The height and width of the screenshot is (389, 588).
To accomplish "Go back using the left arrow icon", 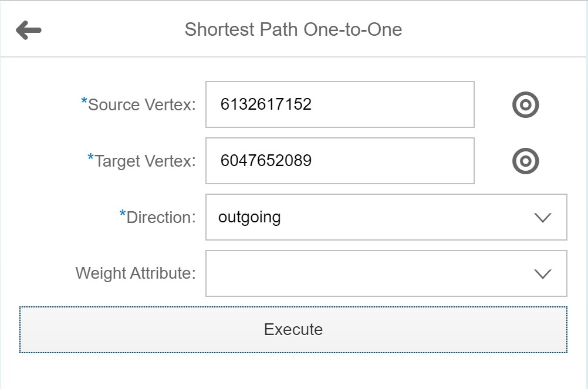I will click(x=28, y=30).
